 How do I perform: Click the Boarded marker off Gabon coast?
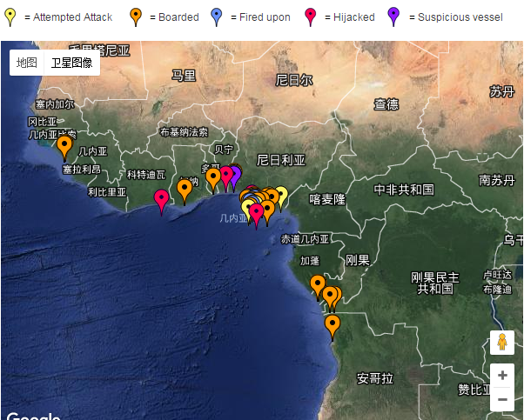[318, 283]
